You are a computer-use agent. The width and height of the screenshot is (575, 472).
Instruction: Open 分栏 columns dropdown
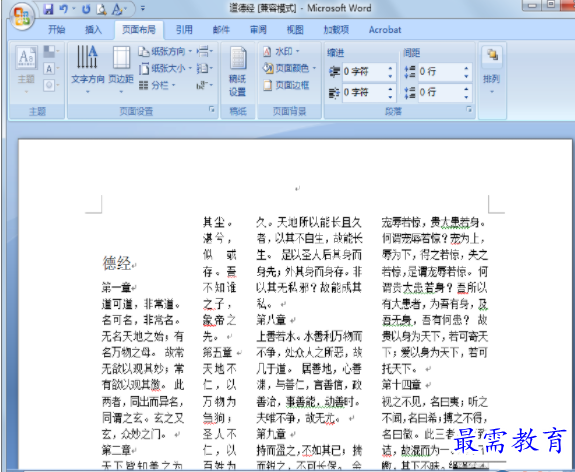pos(157,85)
